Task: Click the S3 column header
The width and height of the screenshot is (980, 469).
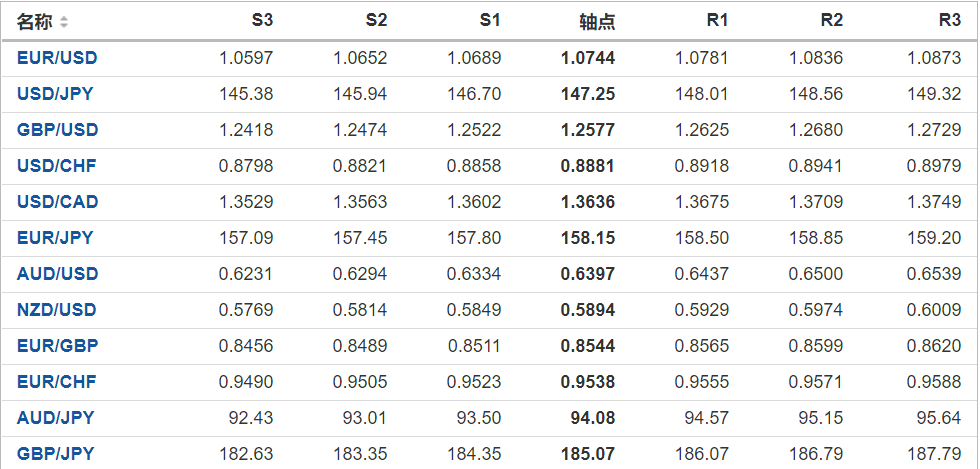Action: pyautogui.click(x=261, y=21)
